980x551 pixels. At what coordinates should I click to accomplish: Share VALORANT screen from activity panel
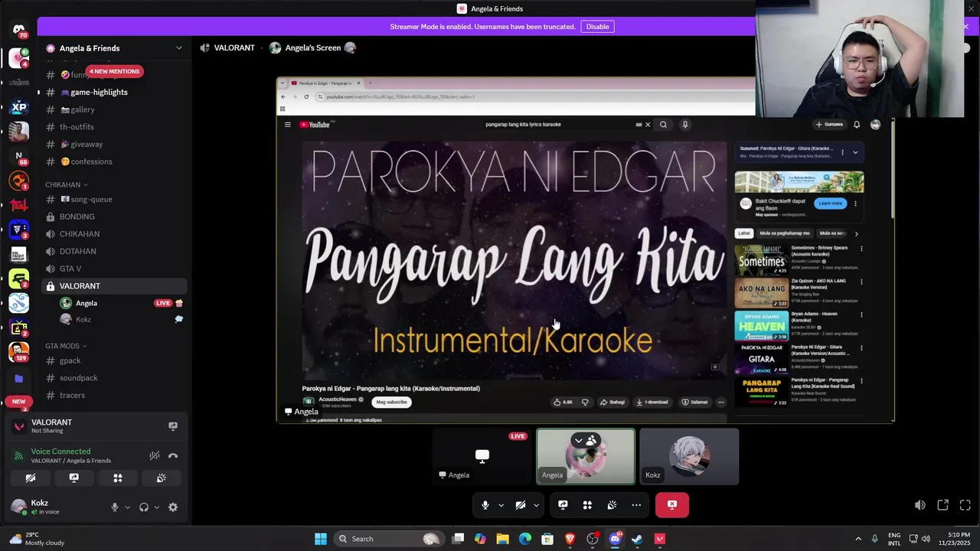click(173, 426)
